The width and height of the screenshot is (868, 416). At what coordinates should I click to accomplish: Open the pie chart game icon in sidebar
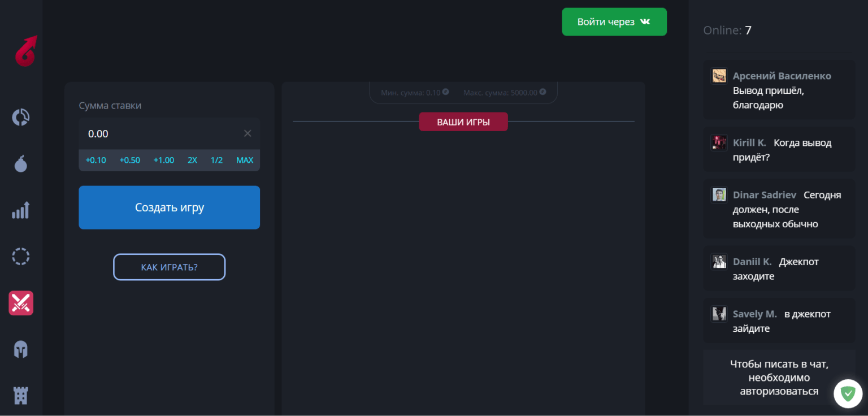[x=21, y=117]
